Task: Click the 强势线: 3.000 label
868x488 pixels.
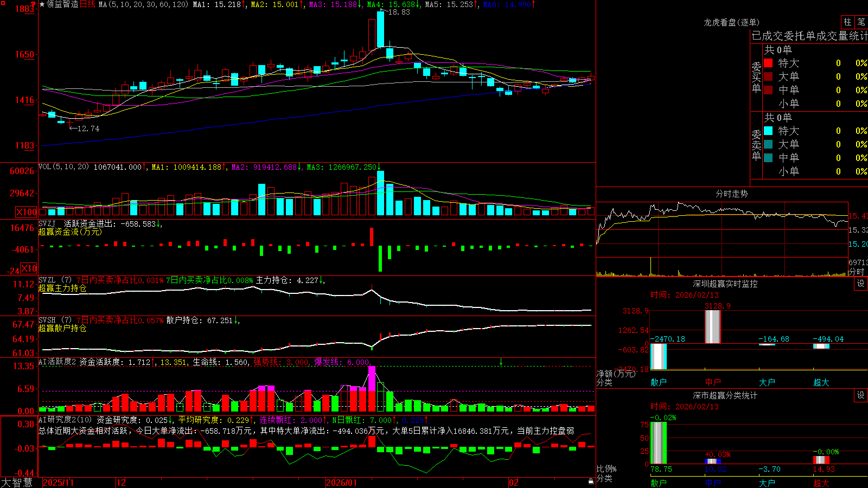Action: [x=281, y=362]
